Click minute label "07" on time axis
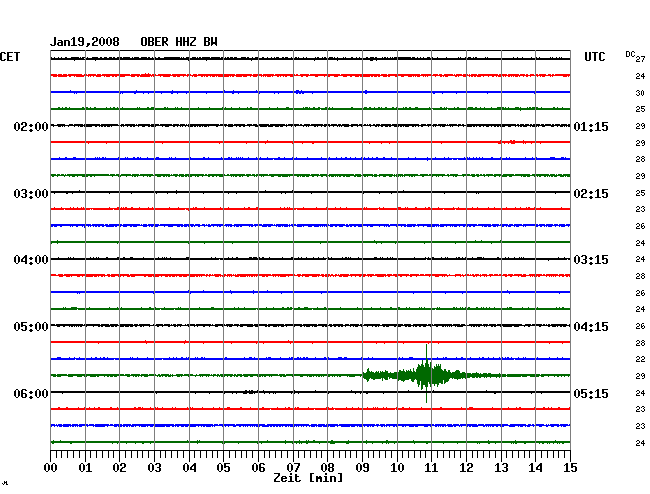The width and height of the screenshot is (650, 494). (x=293, y=468)
